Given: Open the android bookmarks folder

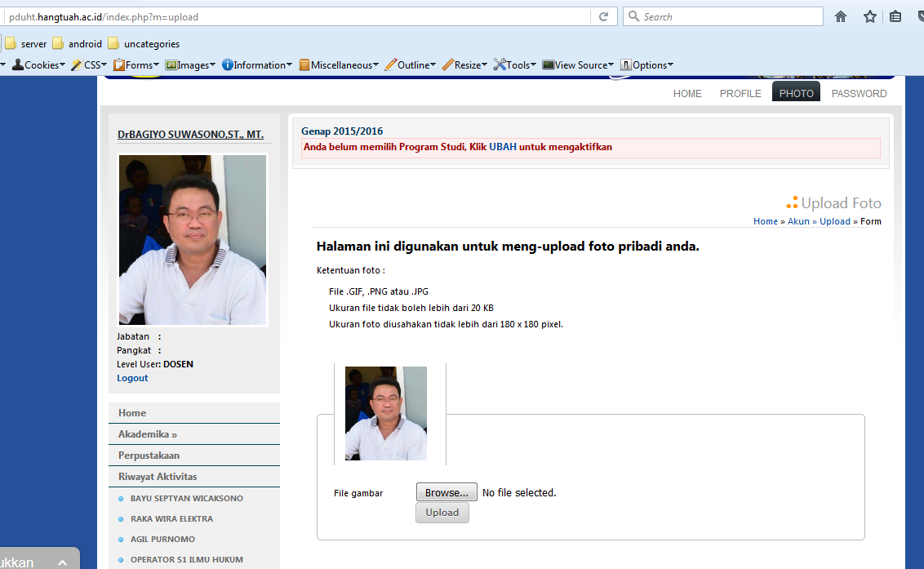Looking at the screenshot, I should click(x=78, y=43).
